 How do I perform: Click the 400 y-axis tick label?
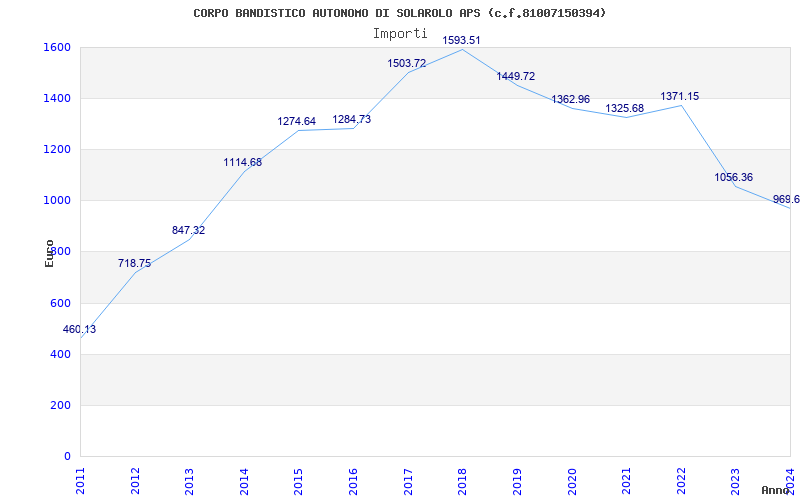(61, 354)
